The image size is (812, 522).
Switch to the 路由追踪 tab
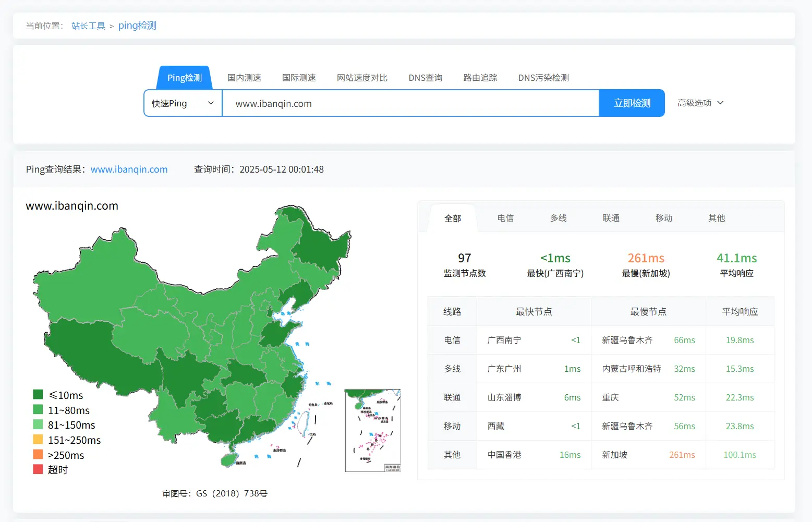(x=480, y=77)
